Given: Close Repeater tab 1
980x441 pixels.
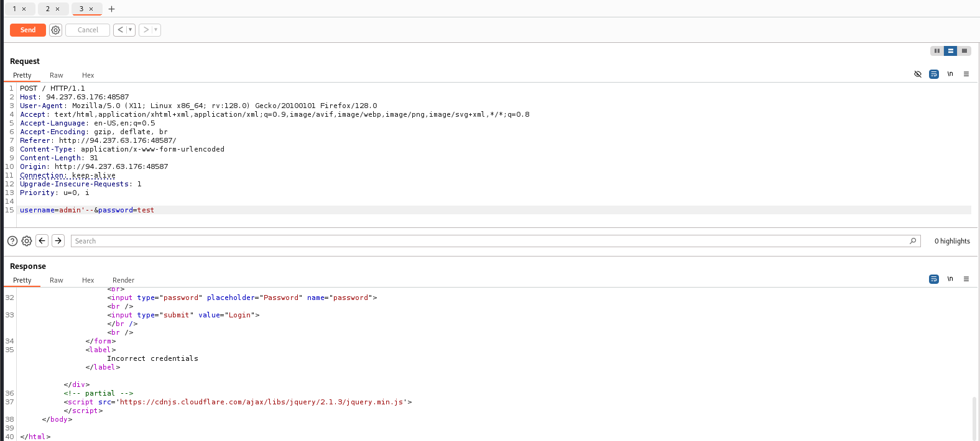Looking at the screenshot, I should point(24,9).
